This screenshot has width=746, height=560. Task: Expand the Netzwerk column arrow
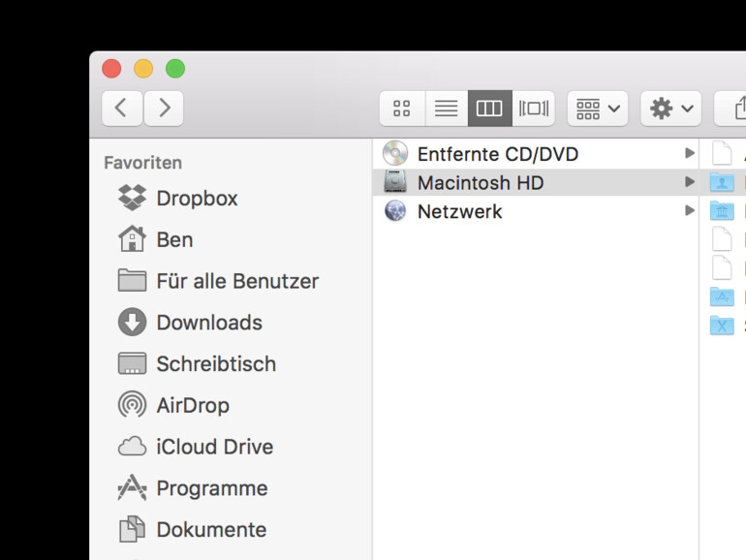[689, 211]
